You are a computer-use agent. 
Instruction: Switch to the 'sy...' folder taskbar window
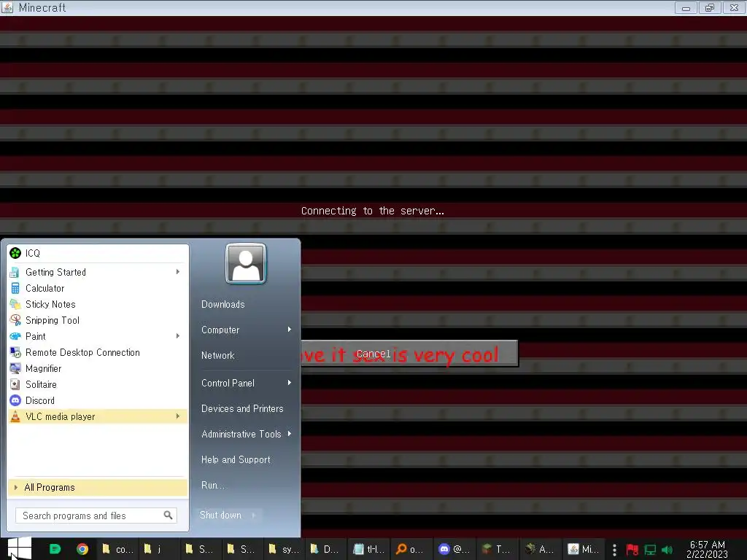tap(285, 549)
